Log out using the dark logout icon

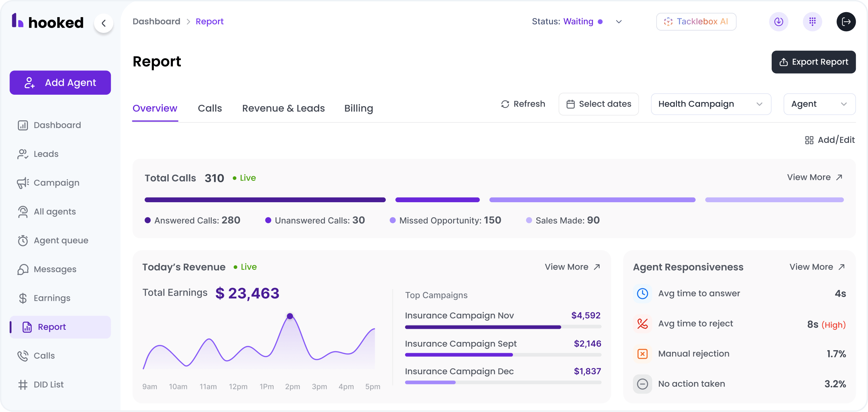[x=846, y=22]
